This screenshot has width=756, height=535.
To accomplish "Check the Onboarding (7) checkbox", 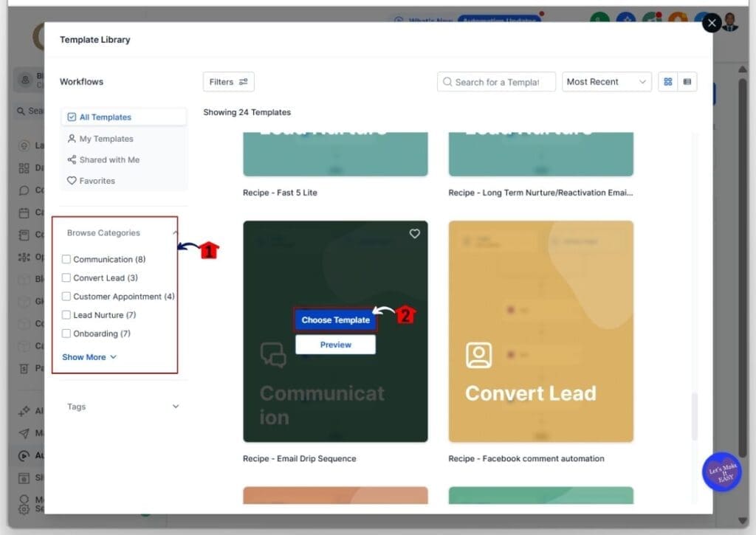I will [66, 333].
